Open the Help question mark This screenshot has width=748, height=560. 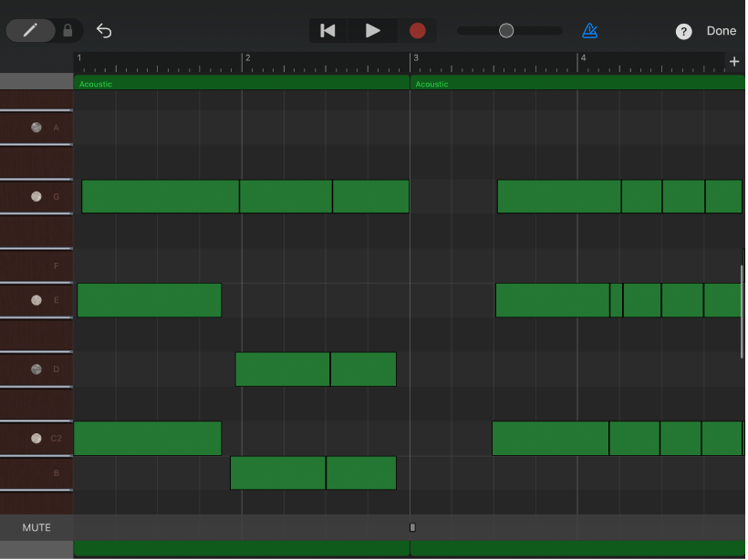684,31
